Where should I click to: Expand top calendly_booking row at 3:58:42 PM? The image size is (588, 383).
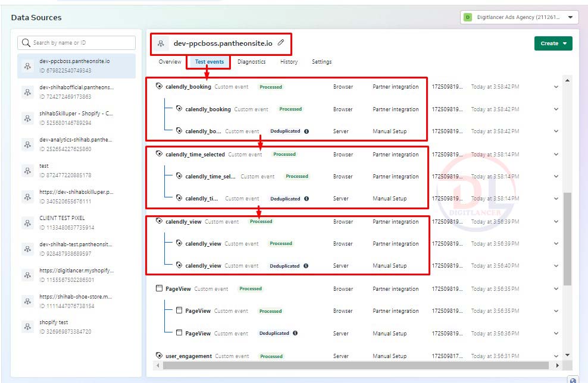point(556,87)
